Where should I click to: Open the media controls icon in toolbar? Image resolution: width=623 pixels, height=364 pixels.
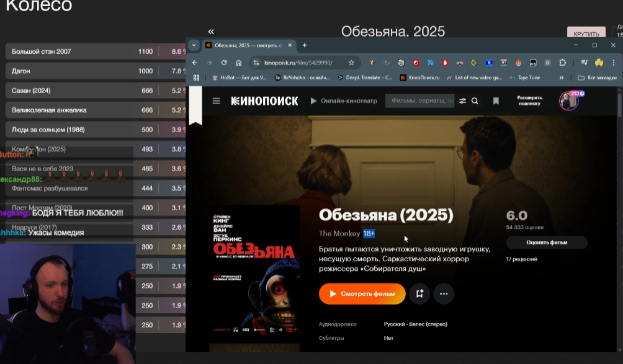585,63
